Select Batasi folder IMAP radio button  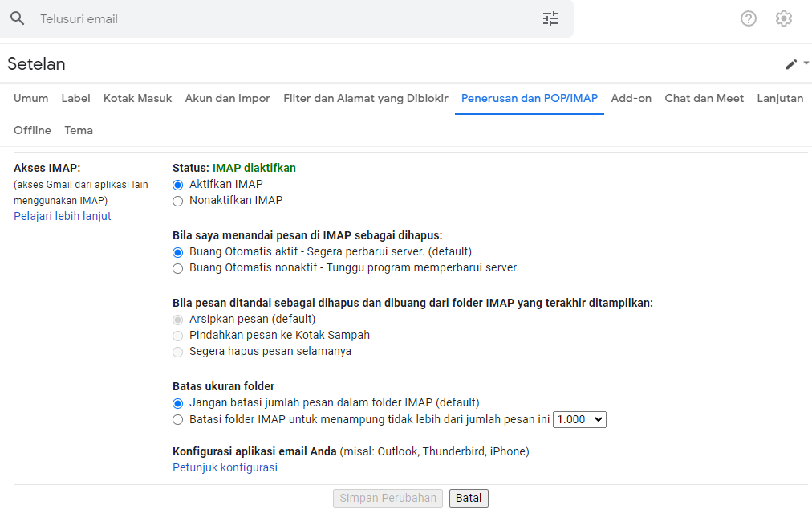pyautogui.click(x=178, y=419)
